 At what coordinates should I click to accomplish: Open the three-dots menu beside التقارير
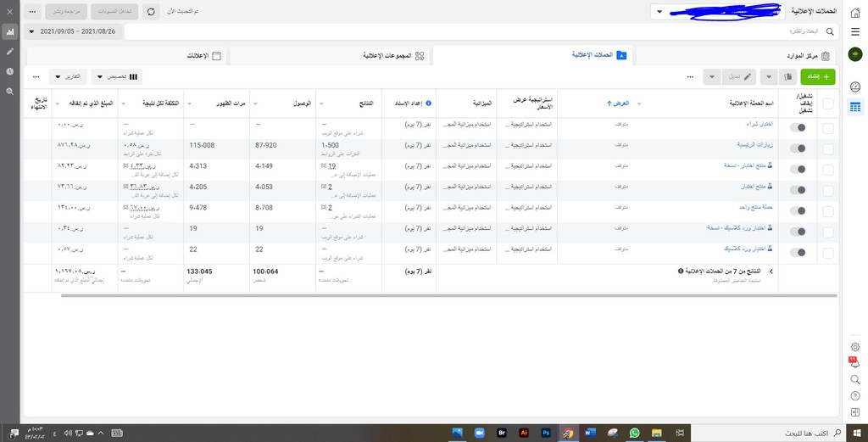pyautogui.click(x=36, y=76)
